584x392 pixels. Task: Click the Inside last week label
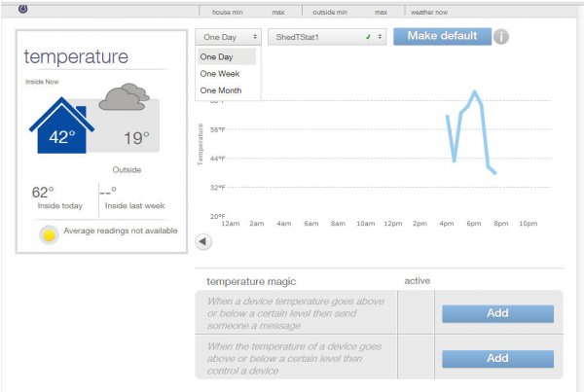pos(135,205)
